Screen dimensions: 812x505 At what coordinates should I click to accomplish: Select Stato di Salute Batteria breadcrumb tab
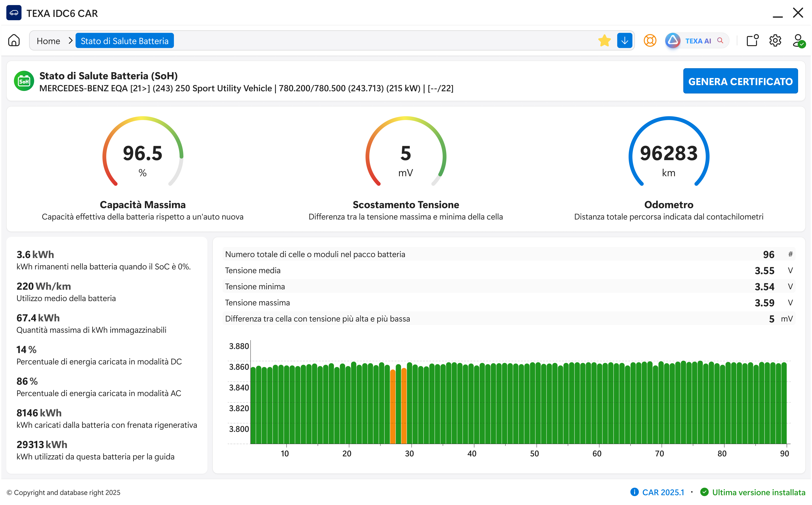pyautogui.click(x=124, y=41)
